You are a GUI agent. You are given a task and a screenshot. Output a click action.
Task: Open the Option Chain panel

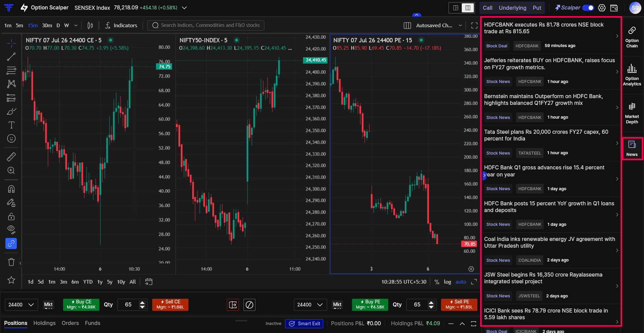(632, 37)
